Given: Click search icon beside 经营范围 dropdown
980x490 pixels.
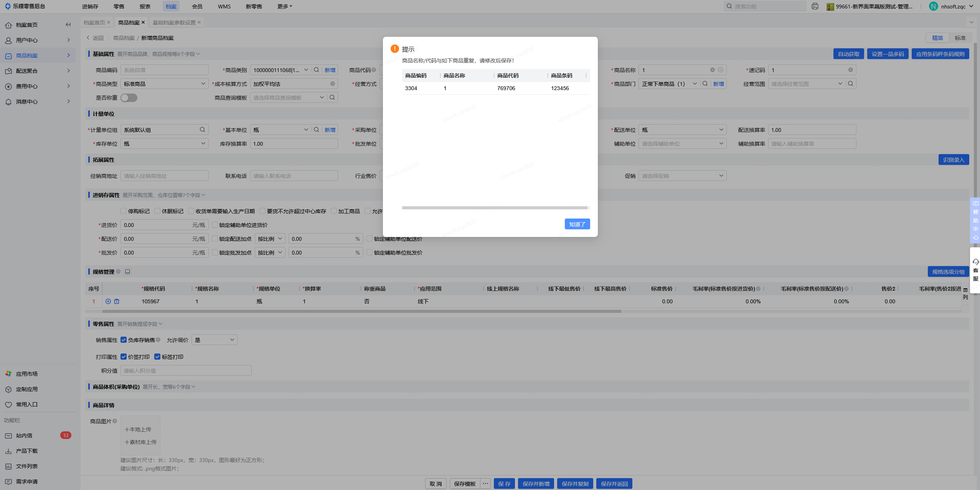Looking at the screenshot, I should click(851, 84).
